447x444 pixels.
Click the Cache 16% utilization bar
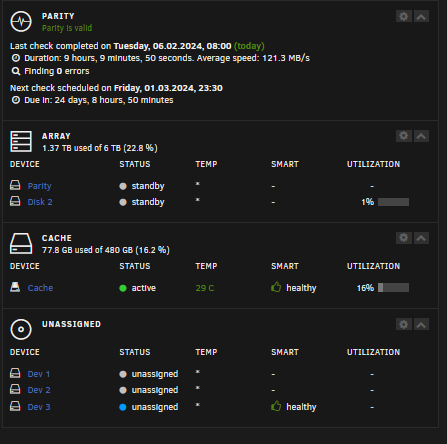[393, 288]
